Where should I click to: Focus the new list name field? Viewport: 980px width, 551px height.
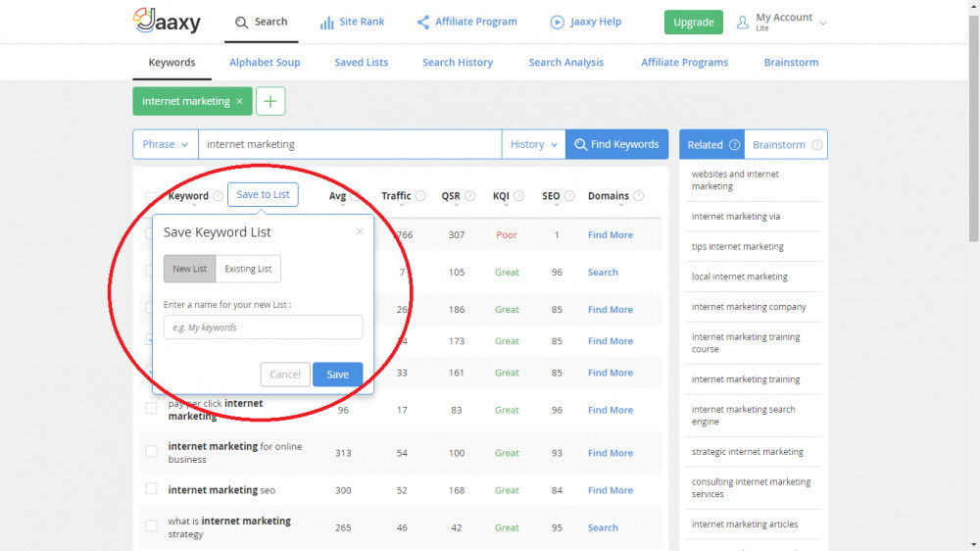pos(263,327)
